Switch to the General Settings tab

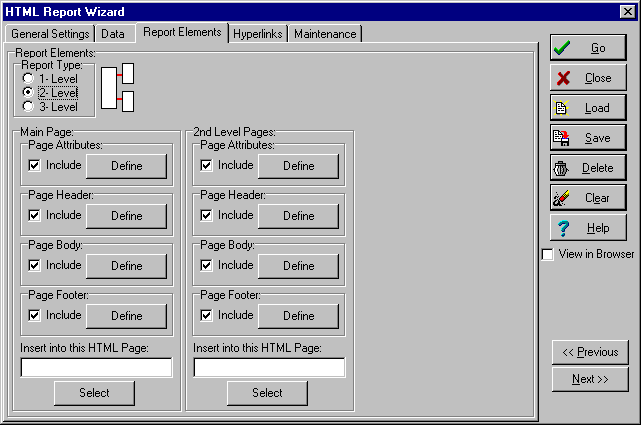coord(51,34)
